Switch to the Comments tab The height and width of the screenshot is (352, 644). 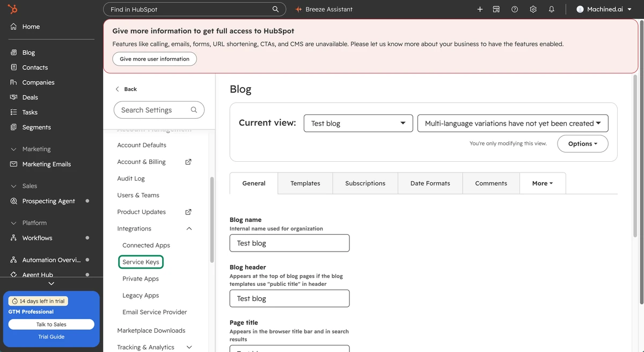[x=491, y=183]
